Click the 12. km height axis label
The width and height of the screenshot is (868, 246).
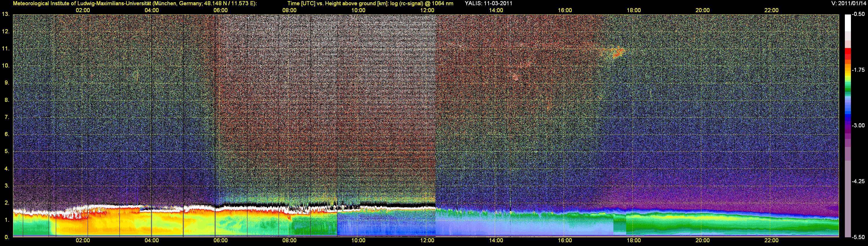pos(6,31)
